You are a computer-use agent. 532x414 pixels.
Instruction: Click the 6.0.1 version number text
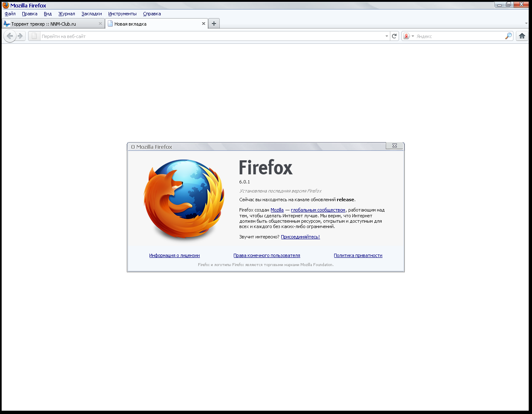[x=245, y=182]
